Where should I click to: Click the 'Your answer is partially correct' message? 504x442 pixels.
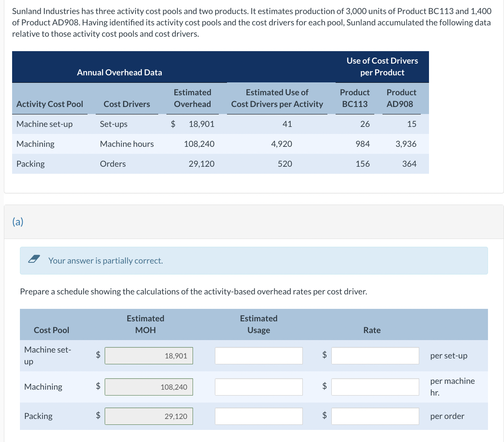pos(105,260)
